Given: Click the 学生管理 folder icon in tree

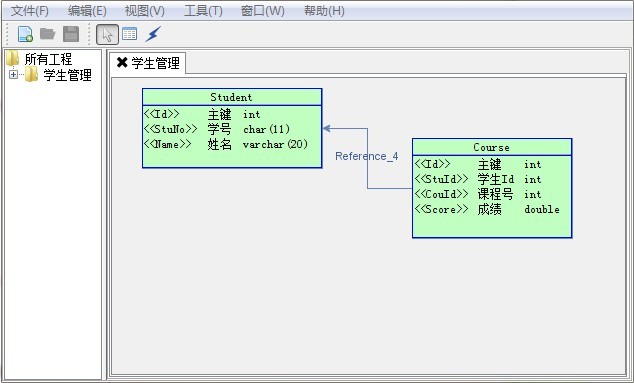Looking at the screenshot, I should click(x=31, y=75).
